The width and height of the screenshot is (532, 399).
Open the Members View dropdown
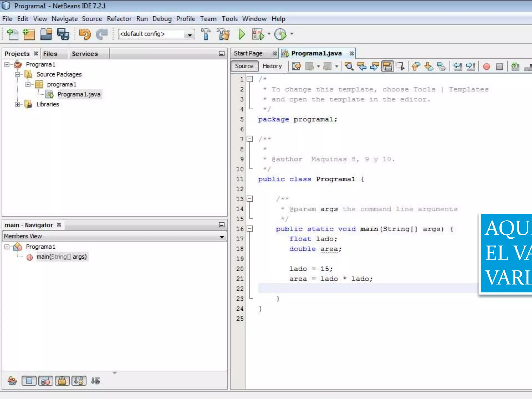(222, 237)
